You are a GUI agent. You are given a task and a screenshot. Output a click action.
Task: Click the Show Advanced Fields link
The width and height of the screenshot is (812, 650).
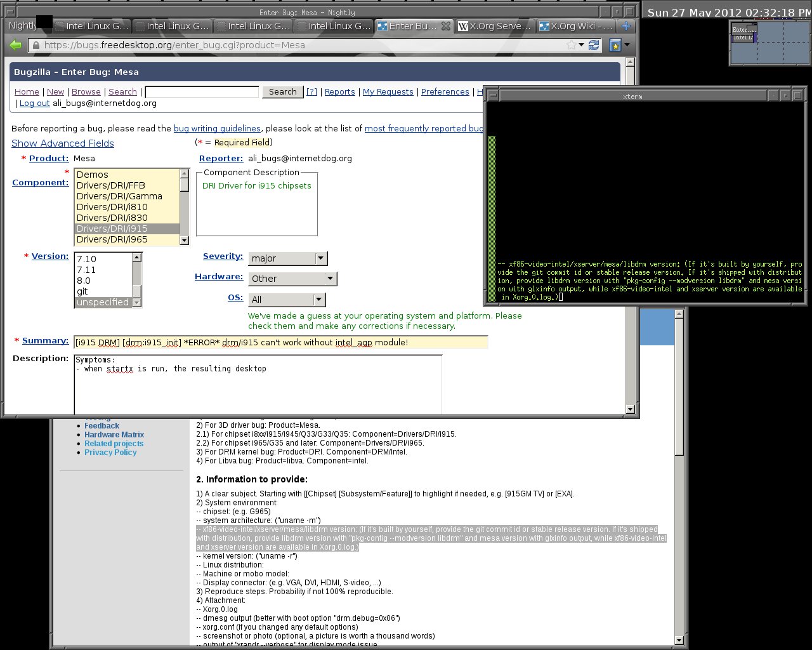coord(63,143)
